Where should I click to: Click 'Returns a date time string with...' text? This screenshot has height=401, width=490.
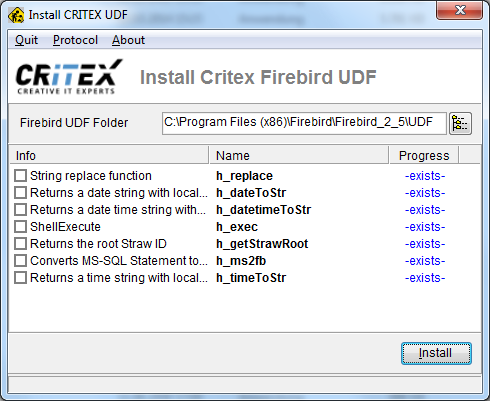tap(118, 210)
